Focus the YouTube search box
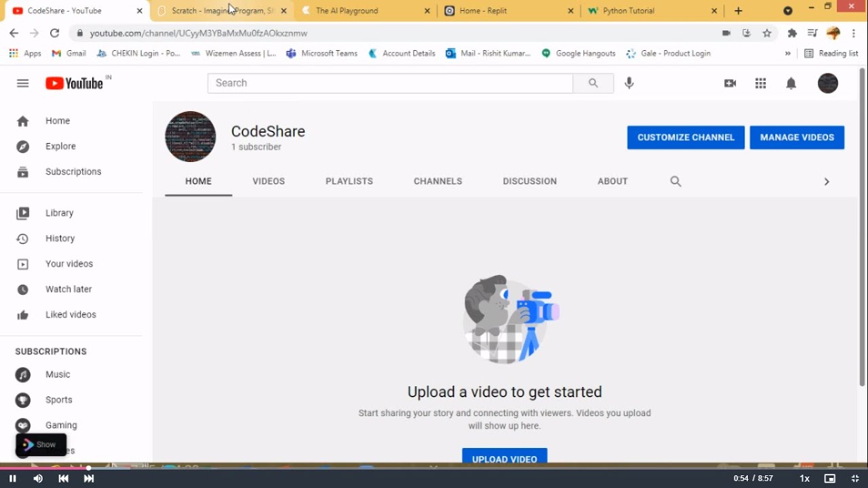Image resolution: width=868 pixels, height=488 pixels. [390, 83]
